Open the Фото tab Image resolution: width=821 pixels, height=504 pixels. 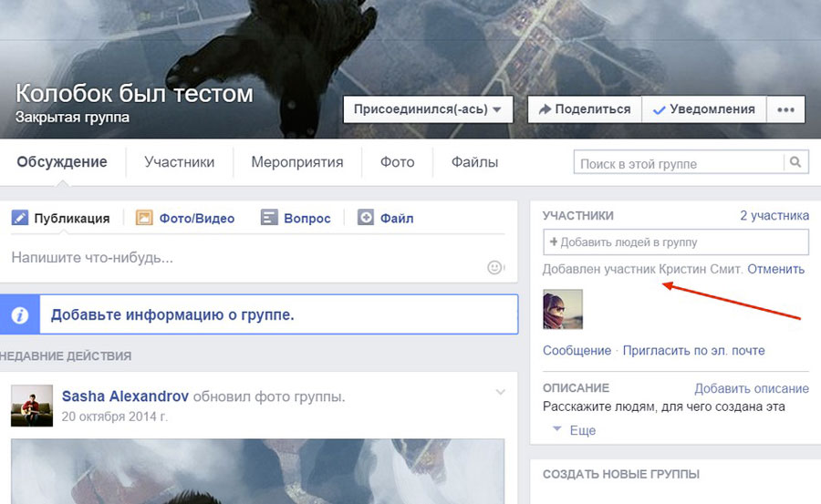tap(398, 162)
